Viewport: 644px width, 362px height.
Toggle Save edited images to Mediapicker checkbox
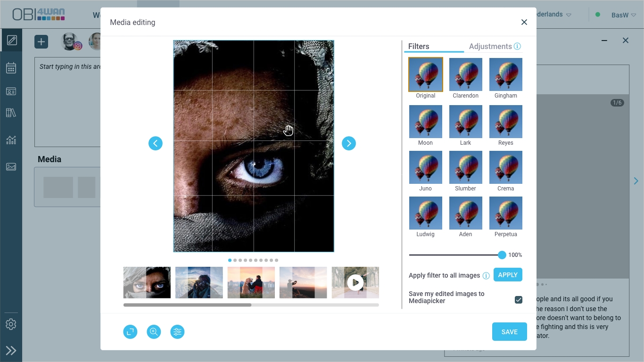tap(519, 300)
